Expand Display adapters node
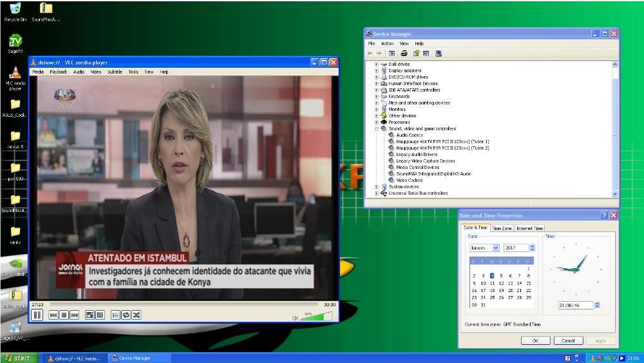This screenshot has width=644, height=363. [377, 71]
